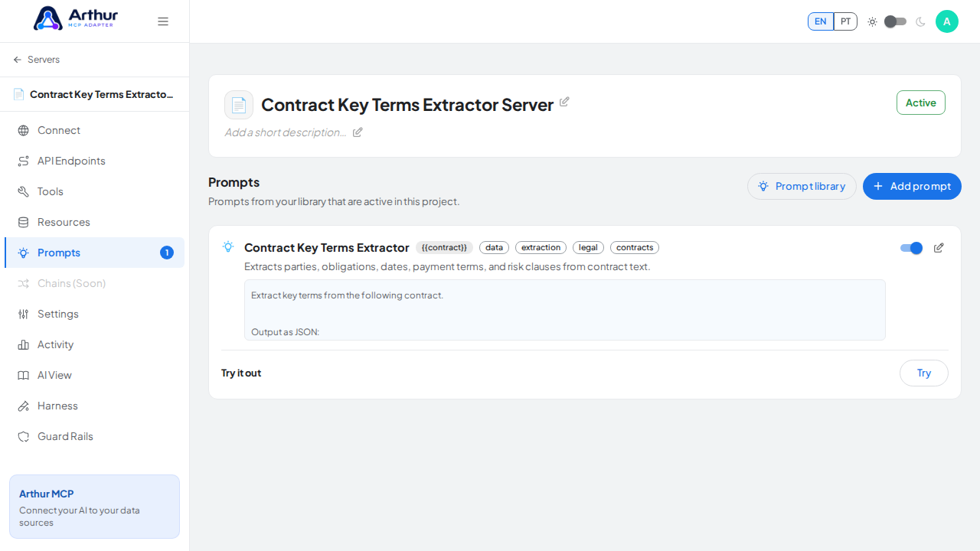The width and height of the screenshot is (980, 551).
Task: Click the Active status badge
Action: tap(921, 103)
